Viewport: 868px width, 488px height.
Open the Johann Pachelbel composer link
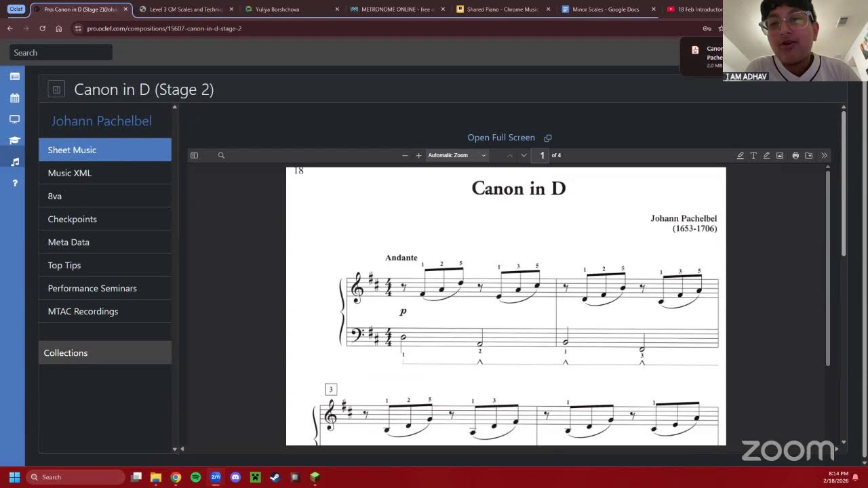(x=102, y=121)
